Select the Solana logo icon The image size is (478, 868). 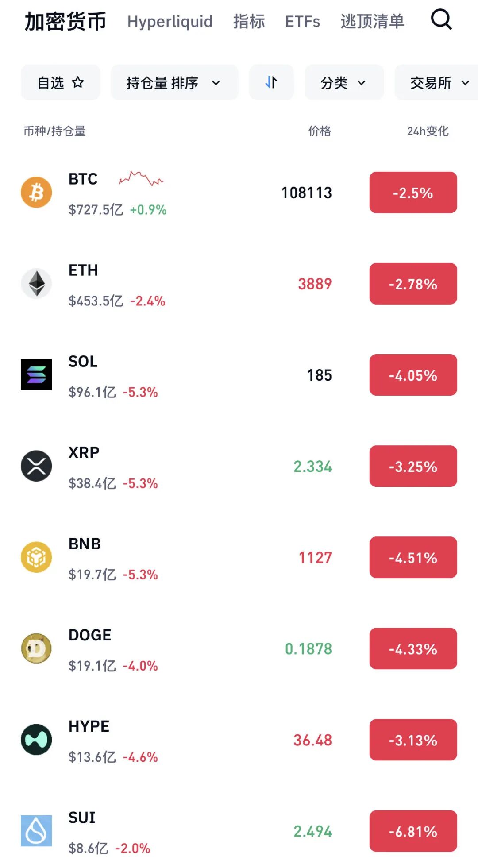point(36,374)
